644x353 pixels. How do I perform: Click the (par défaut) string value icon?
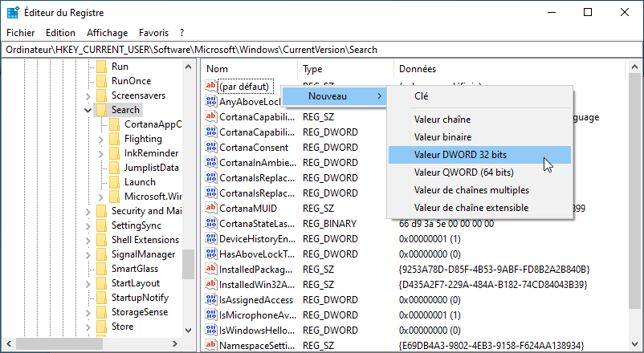tap(210, 86)
